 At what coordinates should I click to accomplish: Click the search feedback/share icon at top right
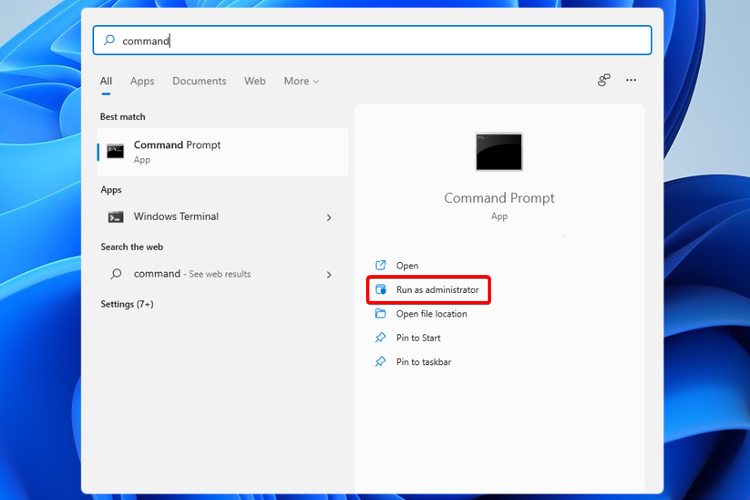(x=604, y=81)
